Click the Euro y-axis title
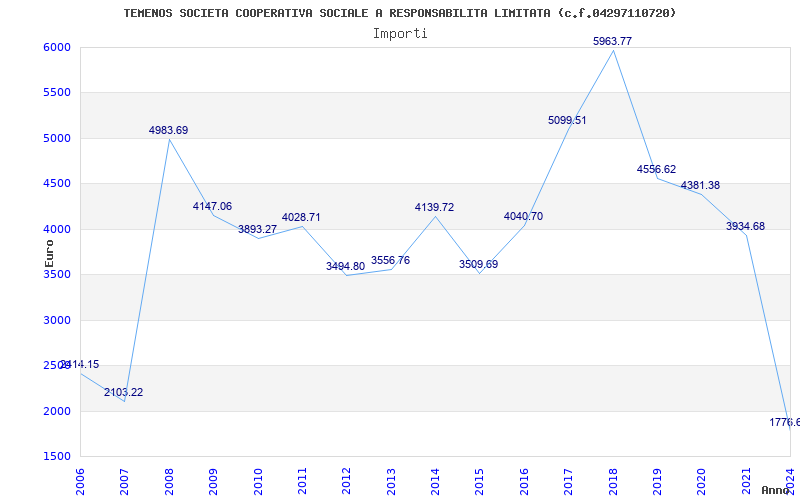Screen dimensions: 800x500 tap(50, 252)
